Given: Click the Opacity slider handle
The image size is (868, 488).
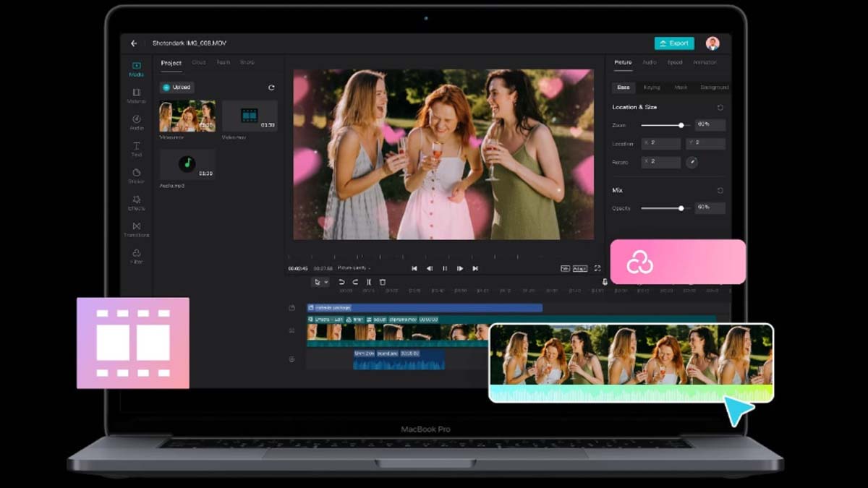Looking at the screenshot, I should pos(681,208).
